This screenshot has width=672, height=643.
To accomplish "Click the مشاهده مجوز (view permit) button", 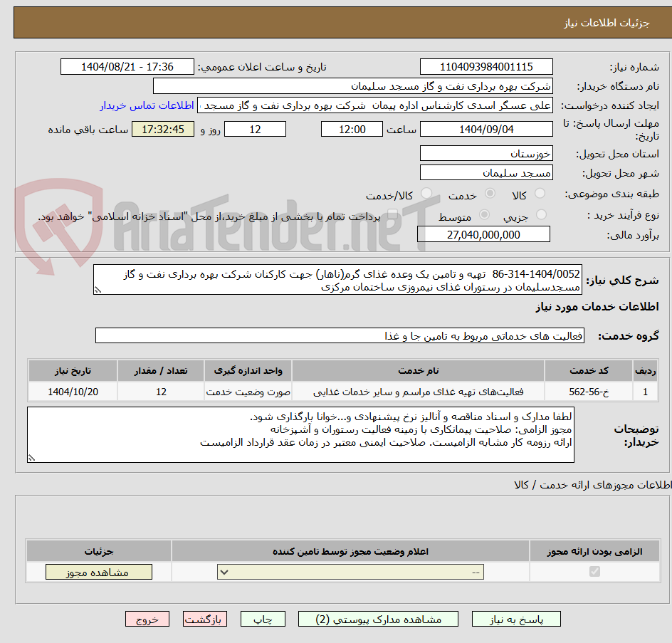I will coord(98,571).
